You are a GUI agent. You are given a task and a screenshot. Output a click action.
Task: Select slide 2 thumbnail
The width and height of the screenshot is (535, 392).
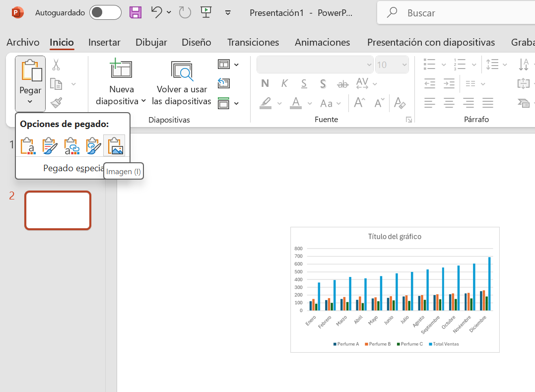pyautogui.click(x=58, y=210)
